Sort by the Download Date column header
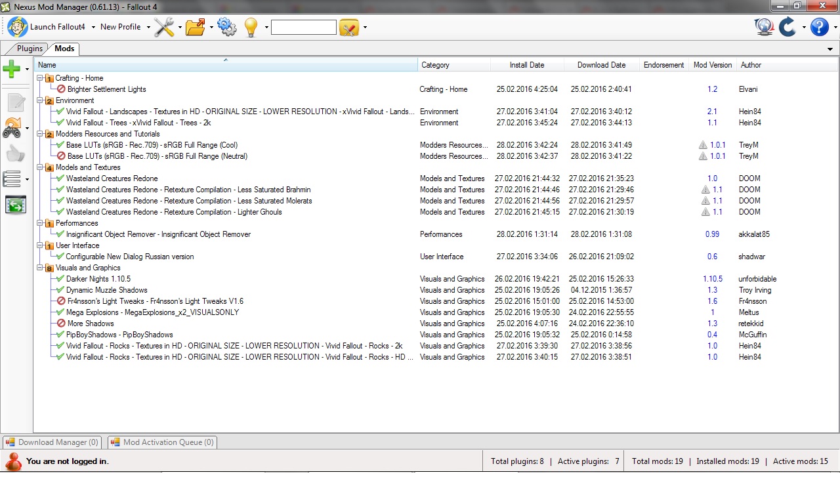The width and height of the screenshot is (840, 504). [x=601, y=65]
